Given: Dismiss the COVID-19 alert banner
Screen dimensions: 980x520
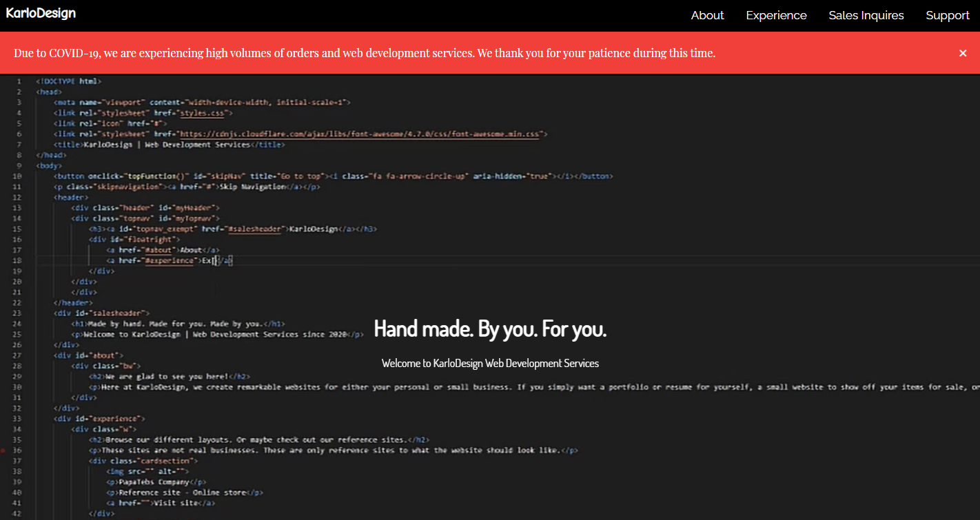Looking at the screenshot, I should click(963, 53).
